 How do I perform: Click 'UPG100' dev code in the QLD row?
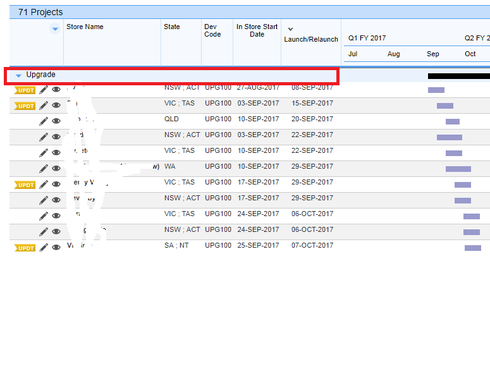[218, 119]
